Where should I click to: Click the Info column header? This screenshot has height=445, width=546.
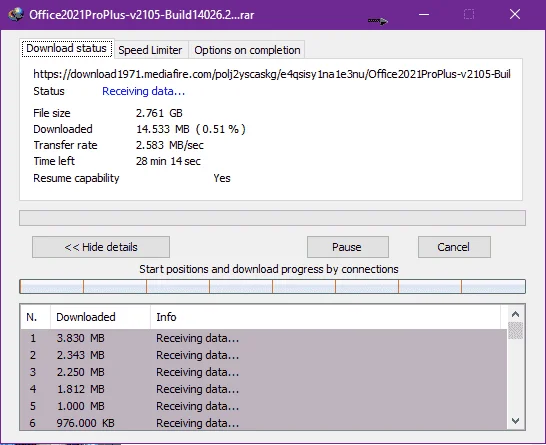(x=326, y=317)
